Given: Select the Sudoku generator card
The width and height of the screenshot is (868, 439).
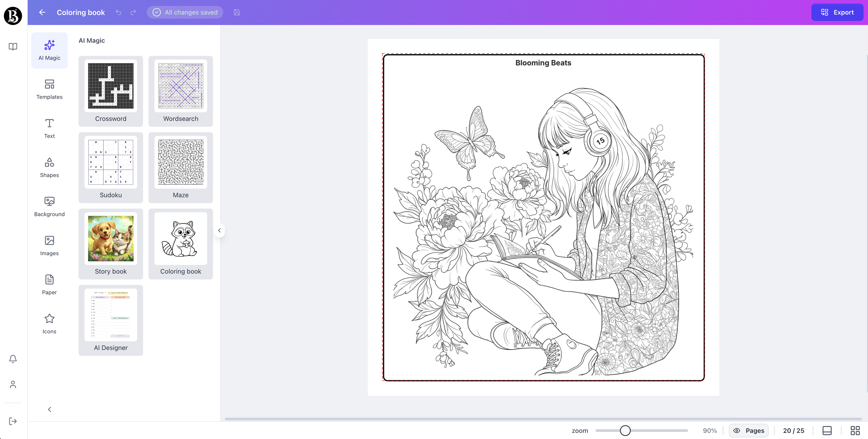Looking at the screenshot, I should (x=111, y=167).
